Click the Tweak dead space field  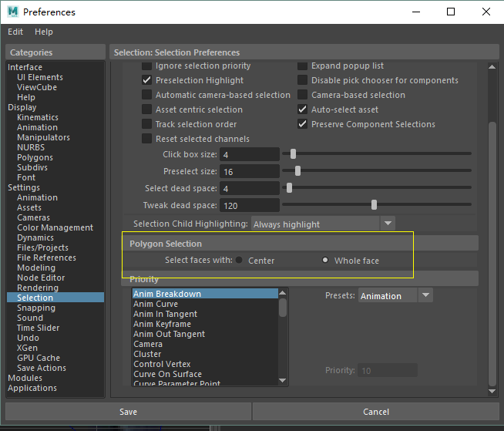click(250, 205)
